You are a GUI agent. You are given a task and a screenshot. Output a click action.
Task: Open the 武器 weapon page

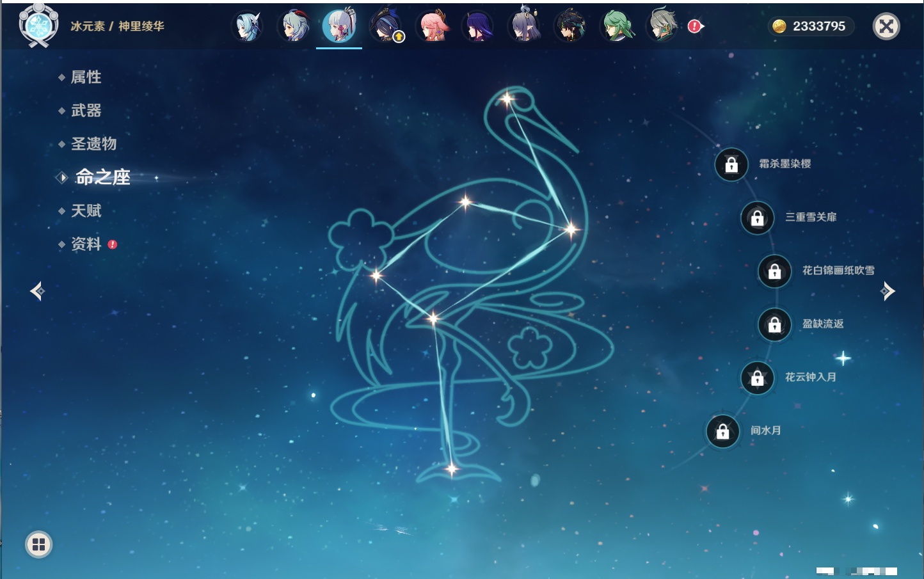click(86, 111)
